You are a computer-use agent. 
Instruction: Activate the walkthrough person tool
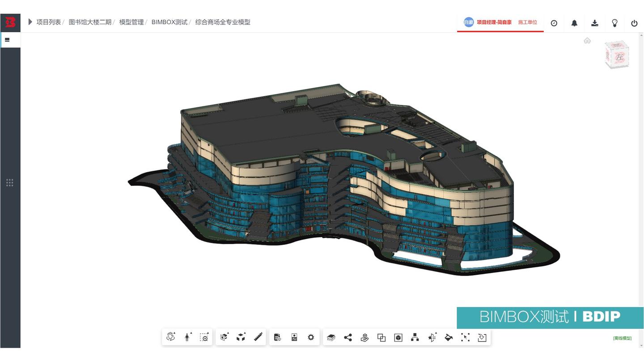coord(187,337)
